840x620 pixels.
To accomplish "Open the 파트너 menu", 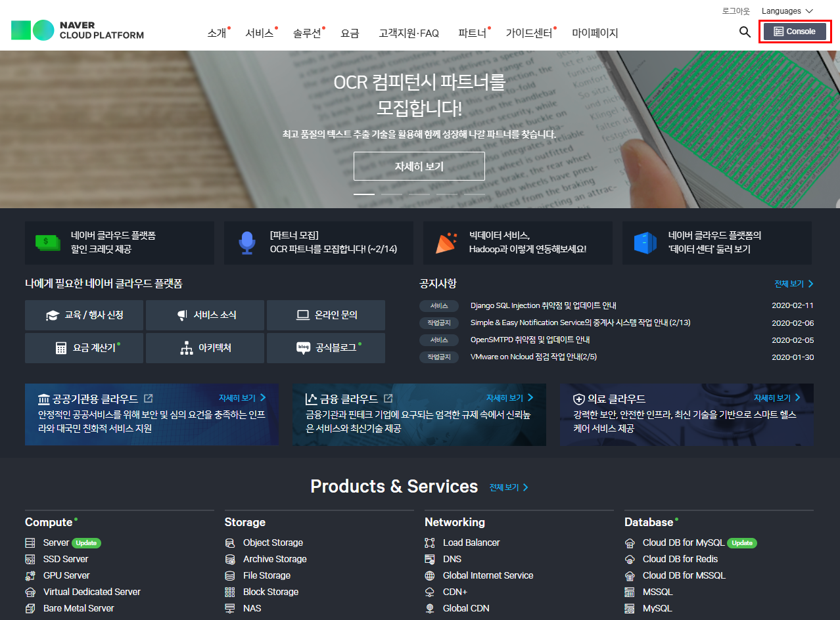I will coord(473,33).
